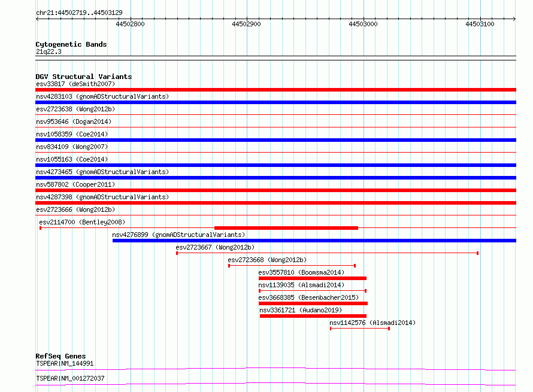Click the red bar under nsv3361721

[313, 316]
